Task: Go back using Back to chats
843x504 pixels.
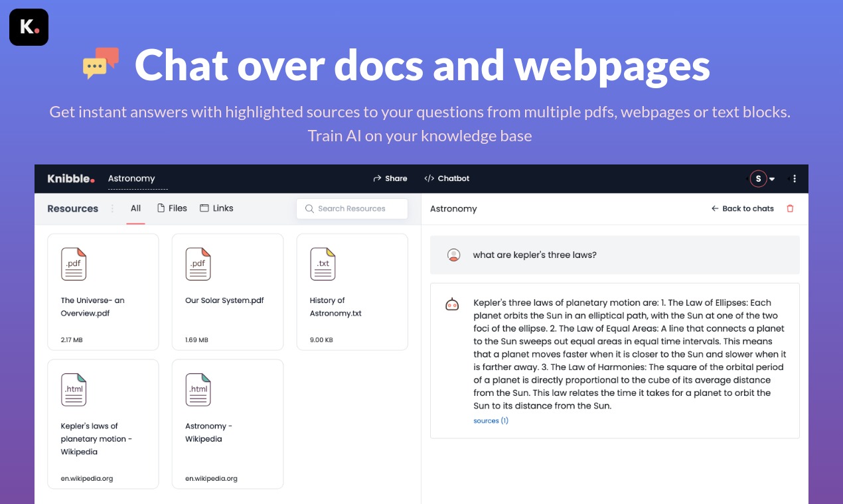Action: point(742,208)
